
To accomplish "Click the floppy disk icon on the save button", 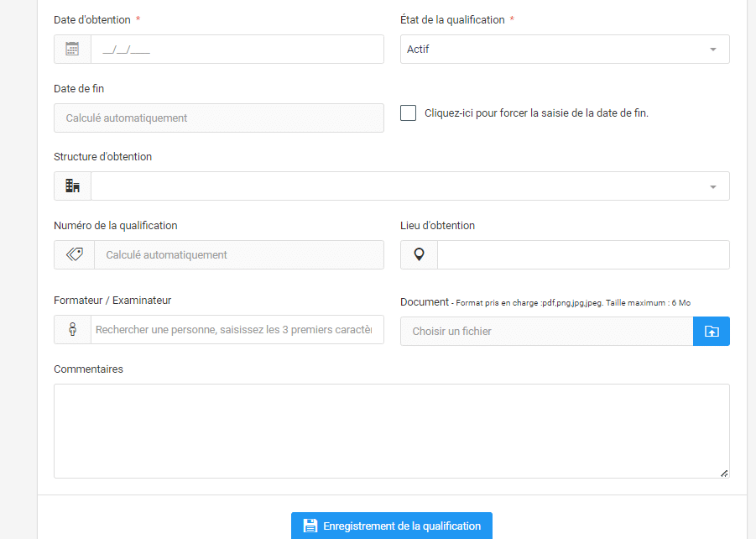I will point(310,526).
